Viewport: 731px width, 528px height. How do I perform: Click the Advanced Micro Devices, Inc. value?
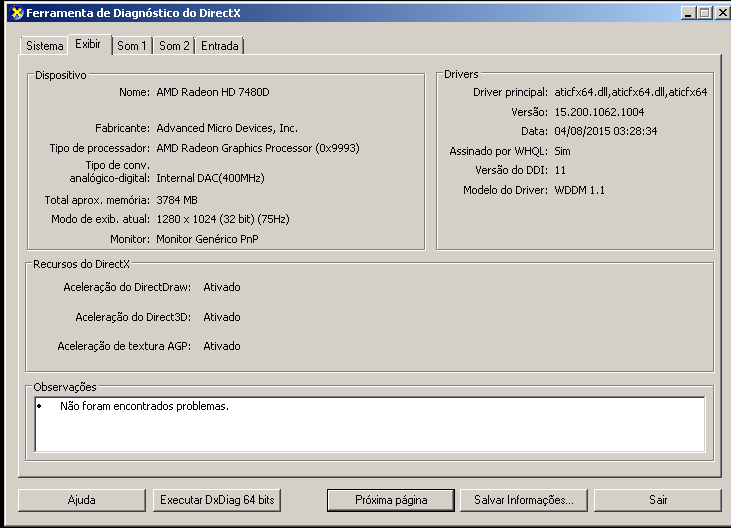227,128
